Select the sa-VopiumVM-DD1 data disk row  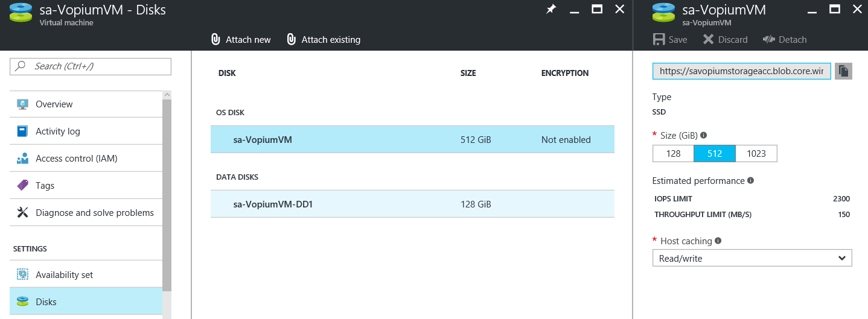[412, 204]
